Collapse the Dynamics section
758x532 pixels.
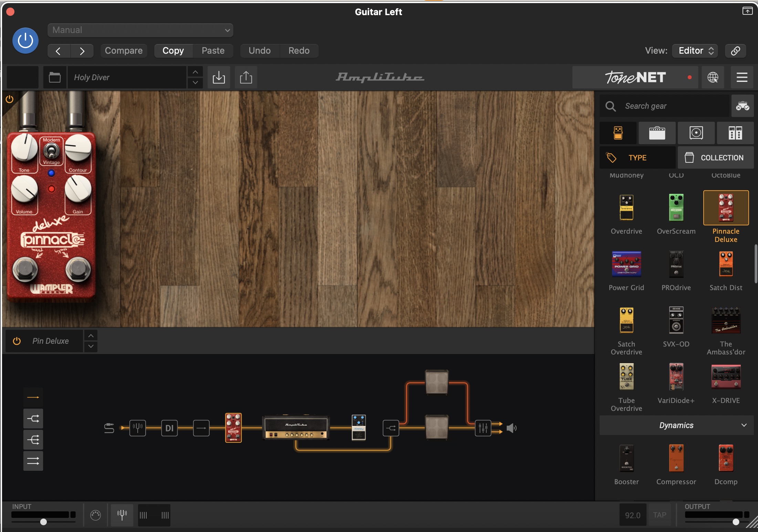pos(676,425)
